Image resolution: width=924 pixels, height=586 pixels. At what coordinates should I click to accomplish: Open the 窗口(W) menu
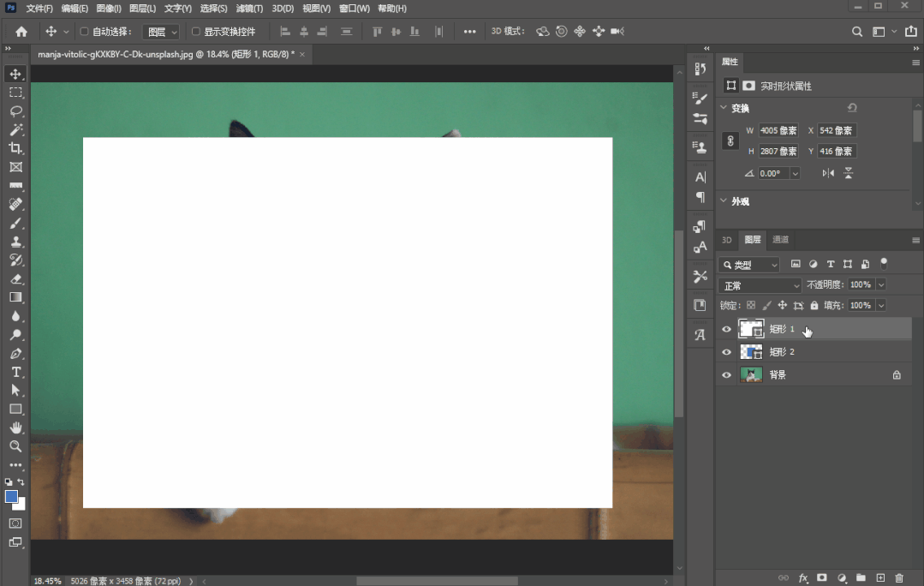[x=355, y=9]
